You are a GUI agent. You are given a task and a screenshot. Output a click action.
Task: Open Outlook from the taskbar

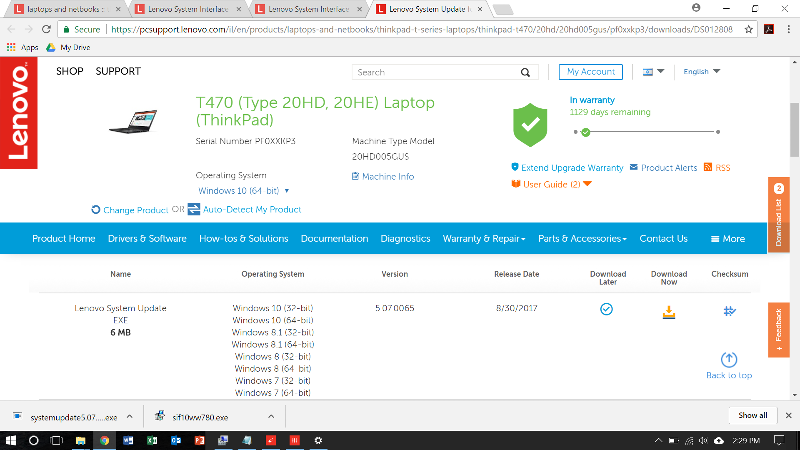[x=176, y=440]
